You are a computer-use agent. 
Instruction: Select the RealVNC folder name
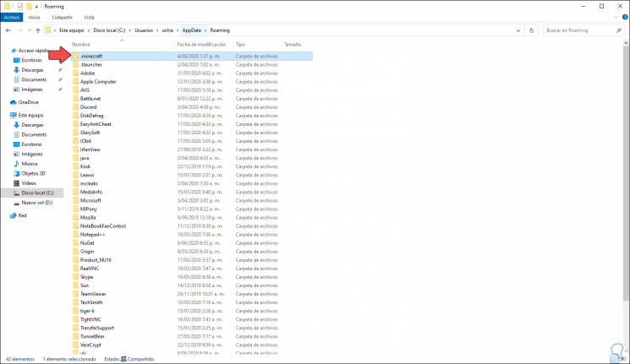pos(89,269)
